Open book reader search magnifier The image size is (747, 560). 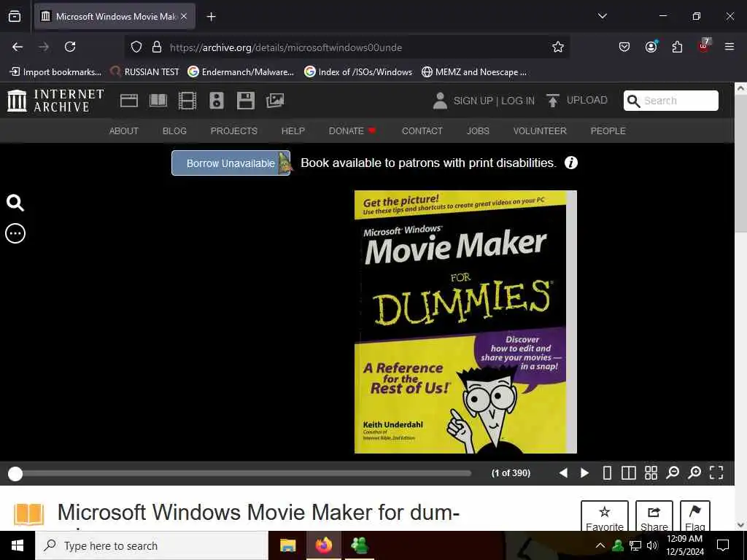click(x=15, y=203)
